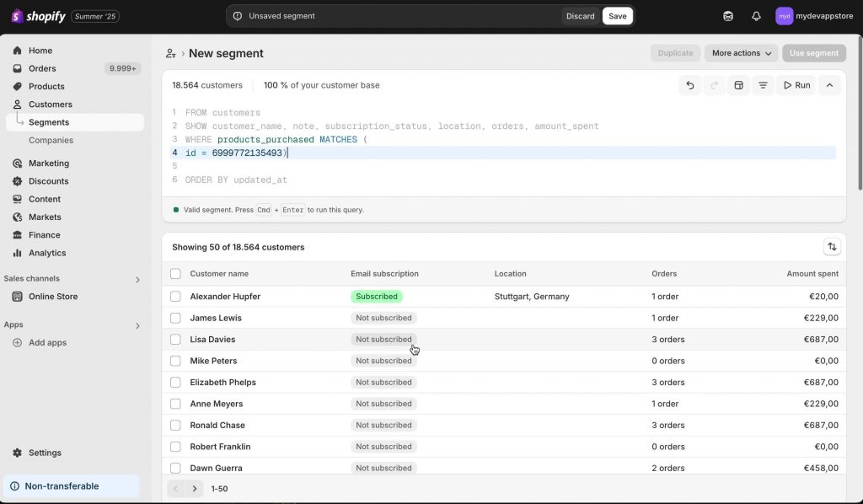The height and width of the screenshot is (504, 863).
Task: Tick the checkbox for Lisa Davies
Action: 175,340
